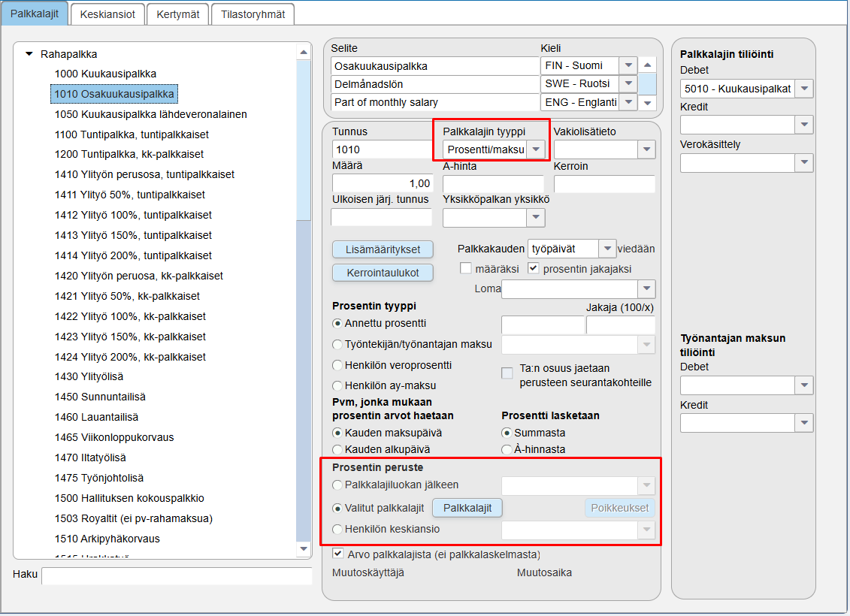Open Lisämääritykset button

pyautogui.click(x=383, y=249)
